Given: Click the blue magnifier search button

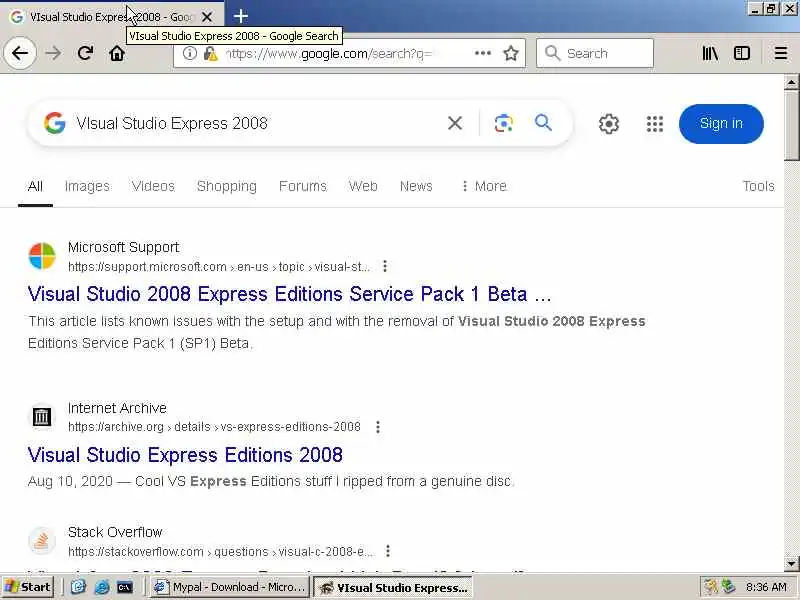Looking at the screenshot, I should pos(543,123).
